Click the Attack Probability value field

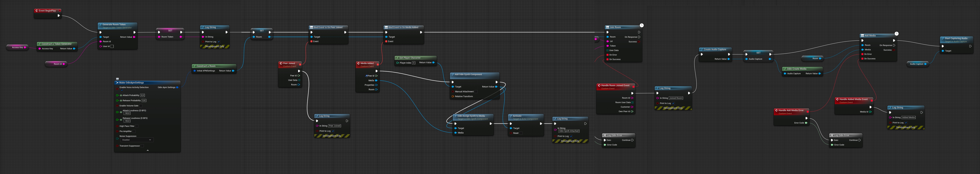coord(142,95)
